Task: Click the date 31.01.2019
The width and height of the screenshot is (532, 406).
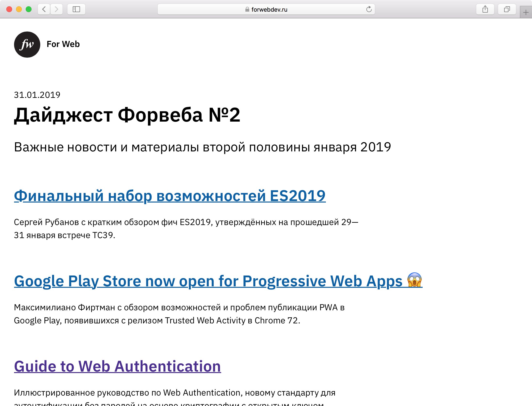Action: [x=37, y=95]
